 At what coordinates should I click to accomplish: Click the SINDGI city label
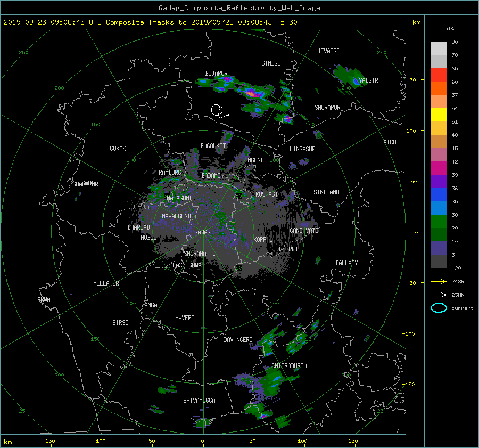click(x=271, y=63)
